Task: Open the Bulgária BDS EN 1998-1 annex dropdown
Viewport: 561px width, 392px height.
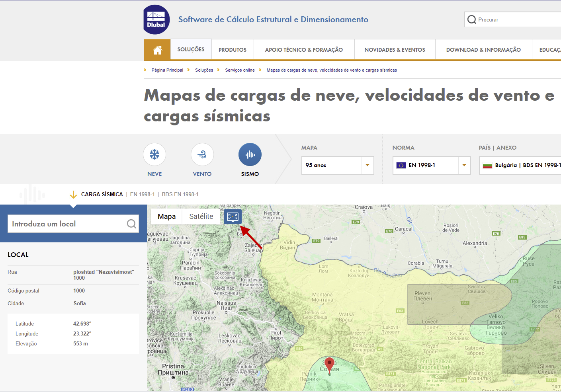Action: coord(526,165)
